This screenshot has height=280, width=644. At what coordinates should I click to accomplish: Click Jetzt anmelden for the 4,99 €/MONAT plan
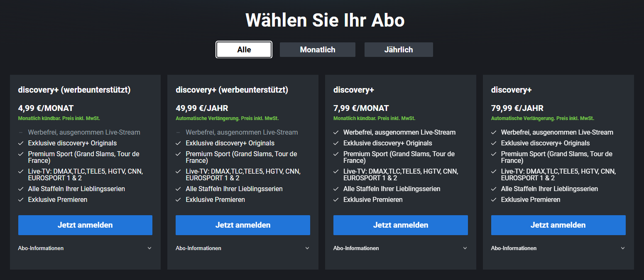[x=85, y=225]
